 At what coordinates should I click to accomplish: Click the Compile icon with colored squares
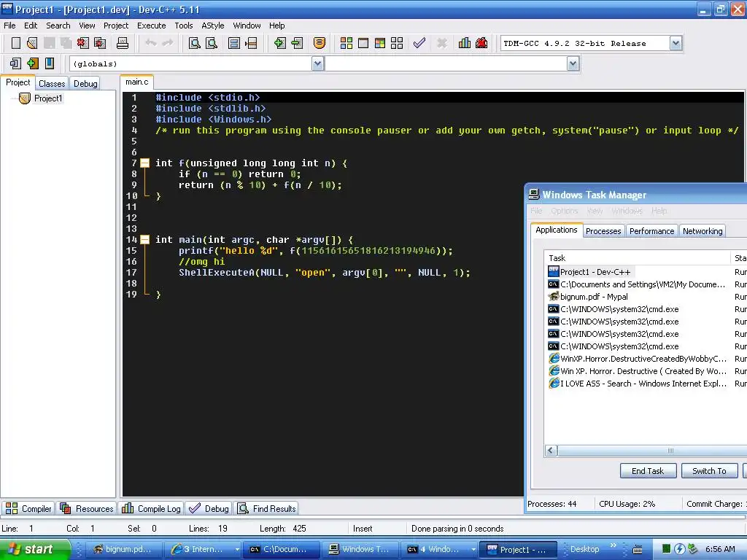tap(347, 43)
